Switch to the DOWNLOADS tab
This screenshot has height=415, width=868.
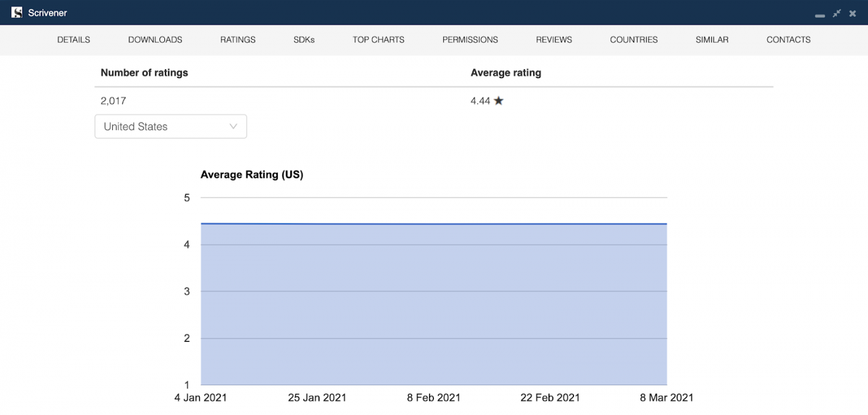[x=155, y=40]
